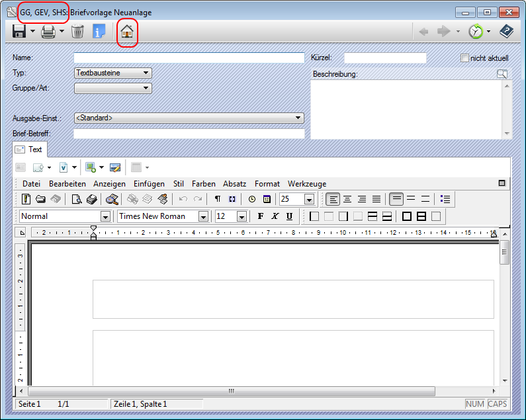526x420 pixels.
Task: Toggle the paragraph marks (¶) icon
Action: (218, 199)
